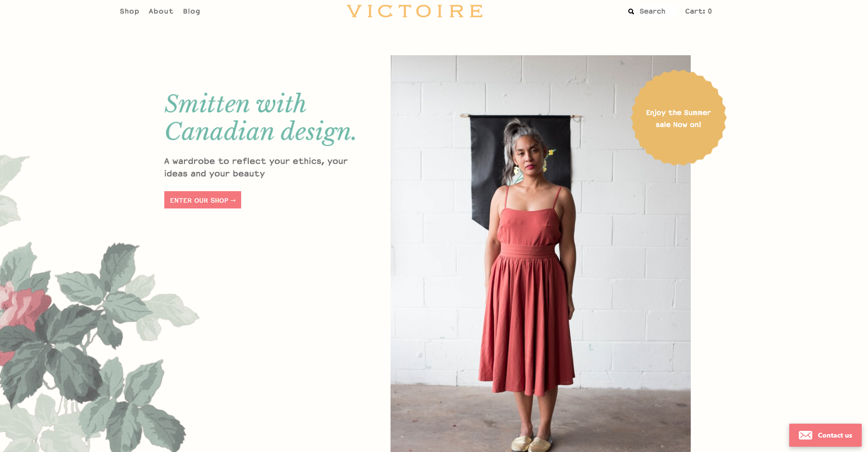
Task: View the cart showing 0 items
Action: click(x=698, y=11)
